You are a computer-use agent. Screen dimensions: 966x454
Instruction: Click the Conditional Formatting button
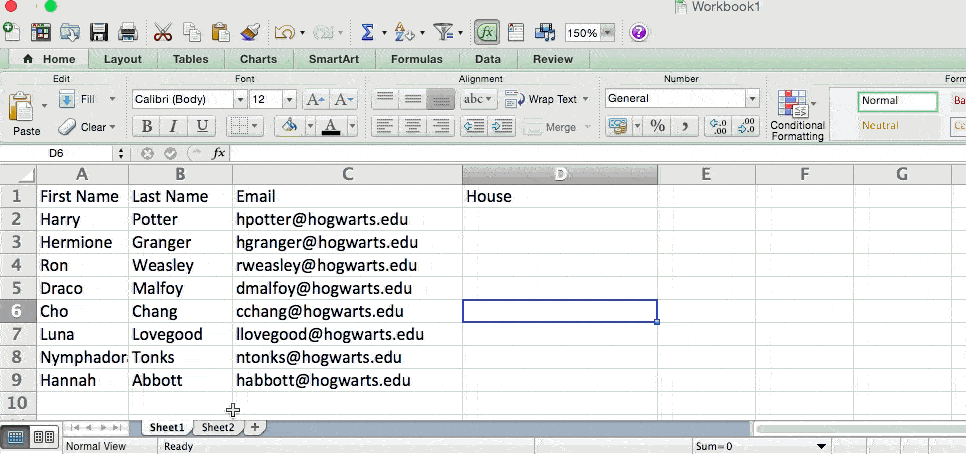click(x=797, y=114)
